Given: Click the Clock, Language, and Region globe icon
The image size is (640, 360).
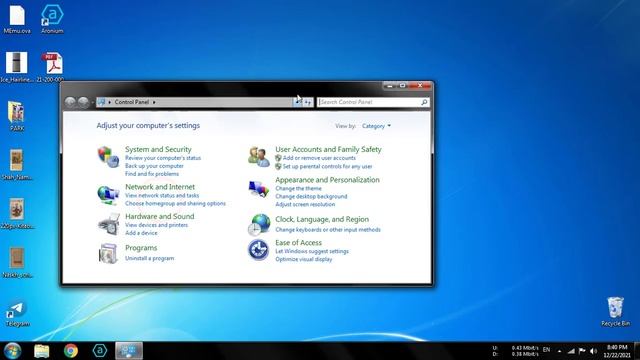Looking at the screenshot, I should coord(259,225).
